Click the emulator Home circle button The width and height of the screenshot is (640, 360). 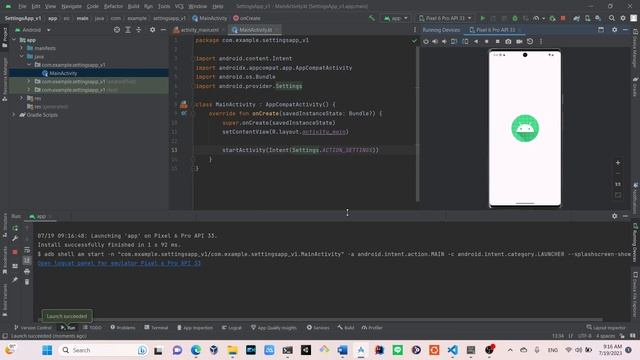pos(487,41)
